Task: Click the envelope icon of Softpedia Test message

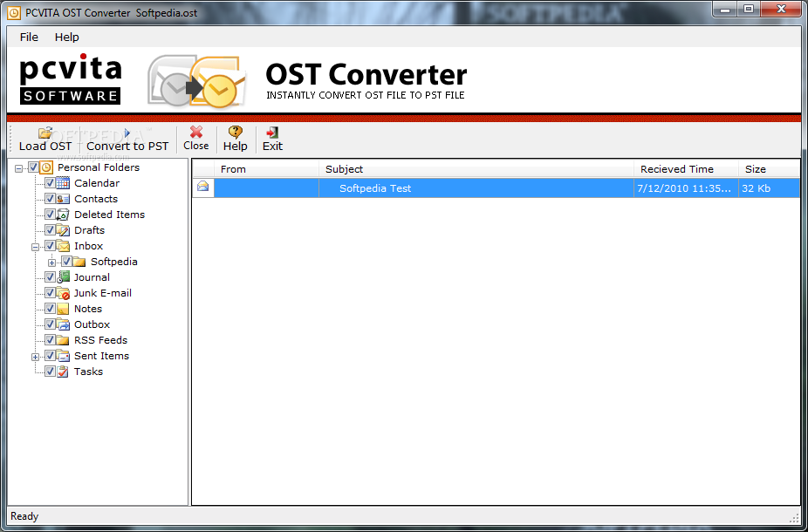Action: tap(203, 187)
